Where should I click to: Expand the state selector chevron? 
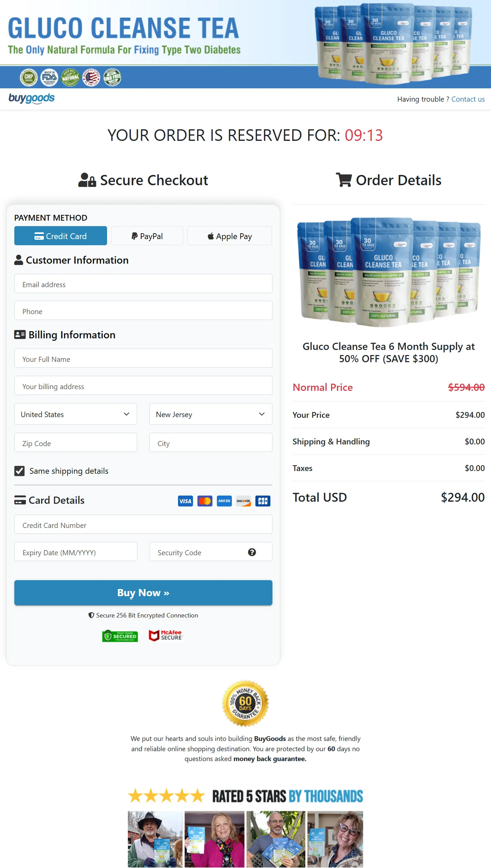pos(262,414)
